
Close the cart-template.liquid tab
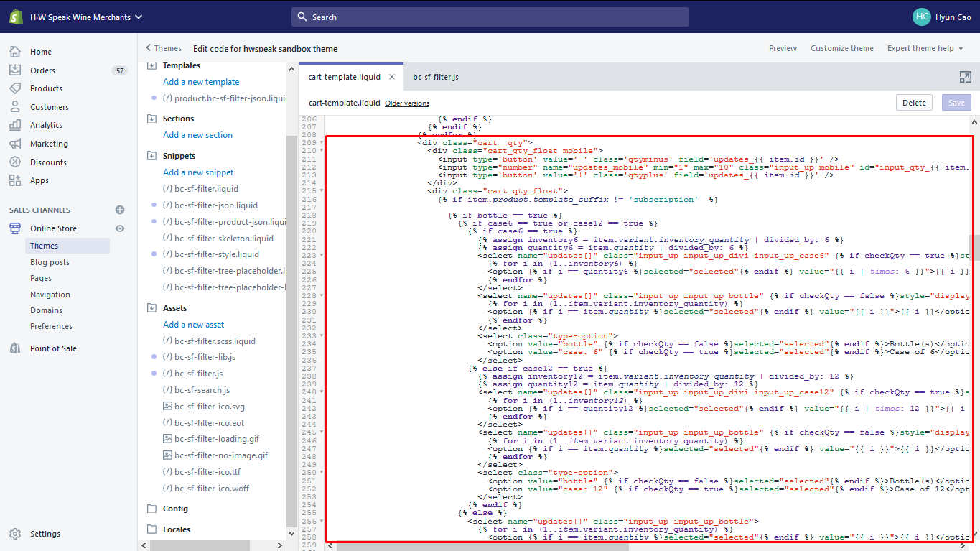[x=391, y=77]
